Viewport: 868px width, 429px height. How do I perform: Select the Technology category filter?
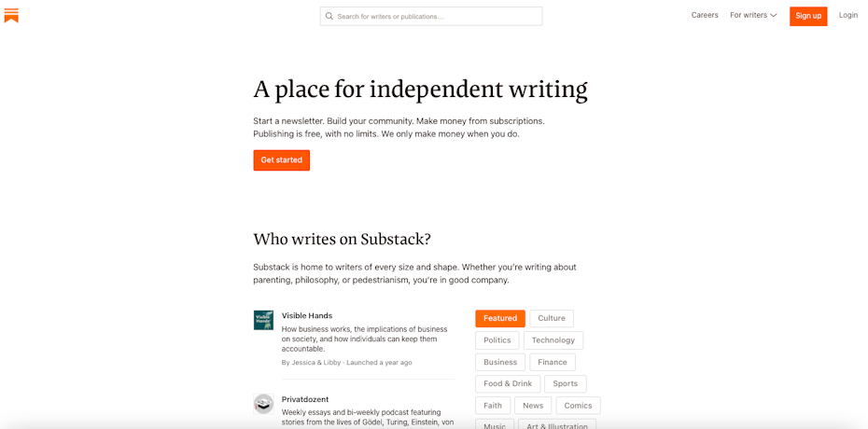tap(553, 340)
